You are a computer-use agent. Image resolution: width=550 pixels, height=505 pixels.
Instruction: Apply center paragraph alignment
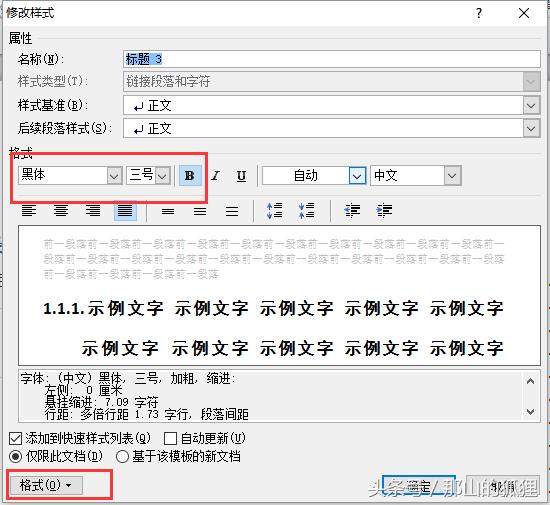[61, 211]
